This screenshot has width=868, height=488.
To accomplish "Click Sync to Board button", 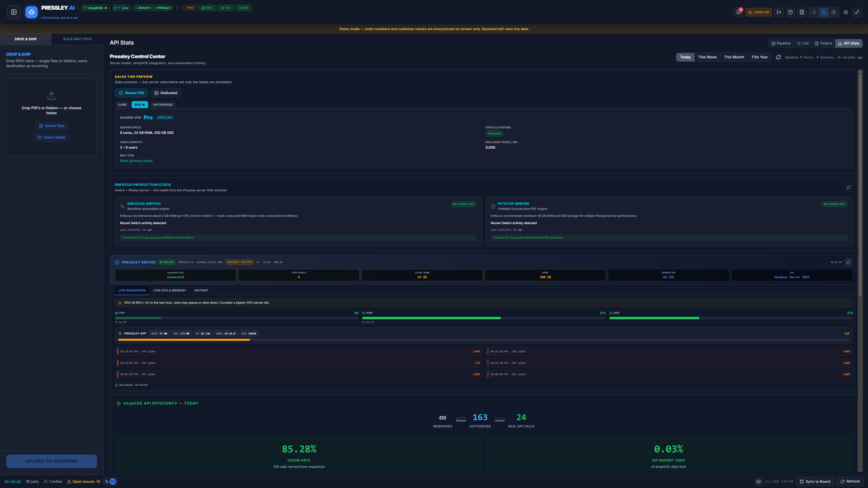I will click(815, 482).
